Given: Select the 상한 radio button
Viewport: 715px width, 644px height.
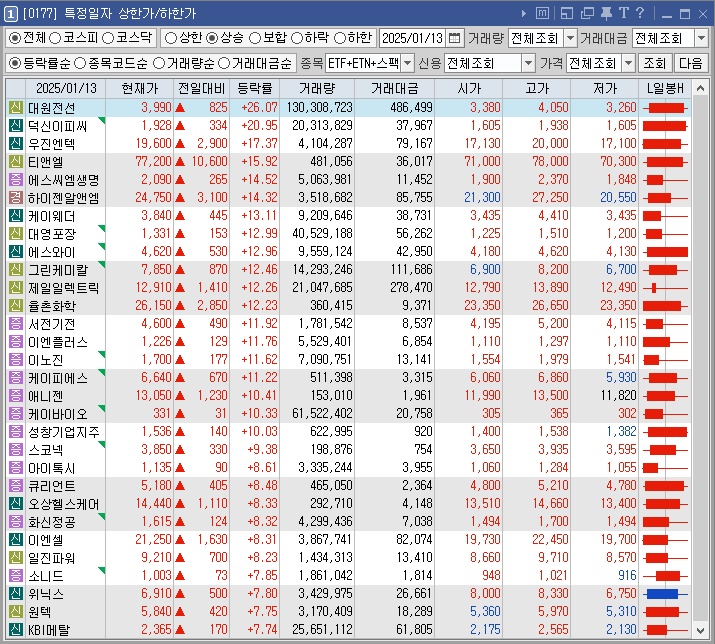Looking at the screenshot, I should click(171, 38).
